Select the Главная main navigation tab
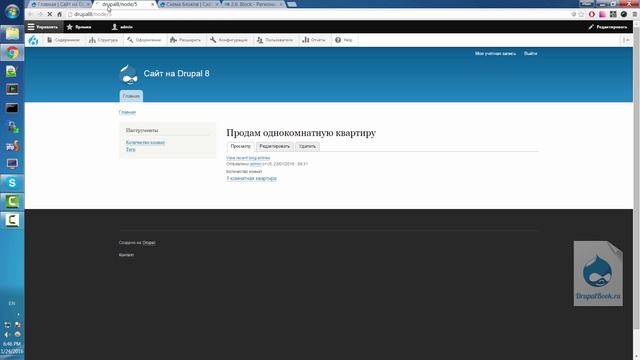Image resolution: width=640 pixels, height=360 pixels. pos(131,96)
